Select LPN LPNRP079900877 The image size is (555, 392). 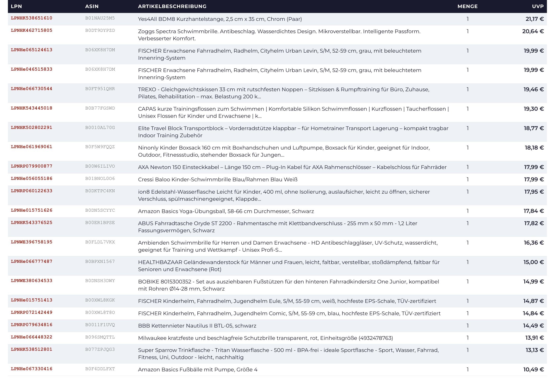(32, 166)
